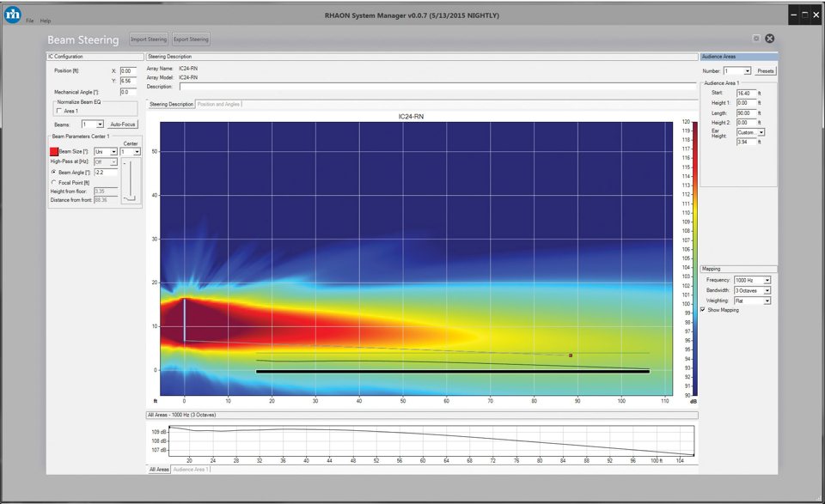Screen dimensions: 825x504
Task: Enable Normalize Beam EQ for Area 1
Action: click(59, 111)
